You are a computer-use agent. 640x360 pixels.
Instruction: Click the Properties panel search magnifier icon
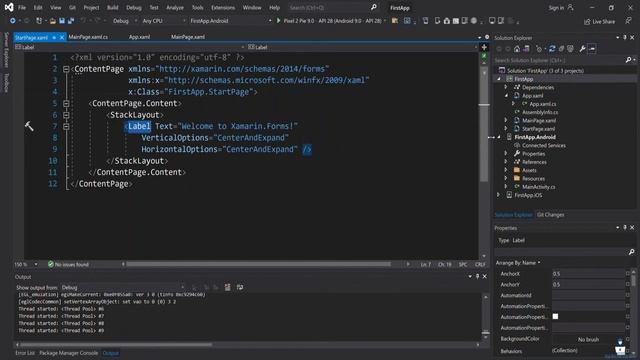[631, 252]
